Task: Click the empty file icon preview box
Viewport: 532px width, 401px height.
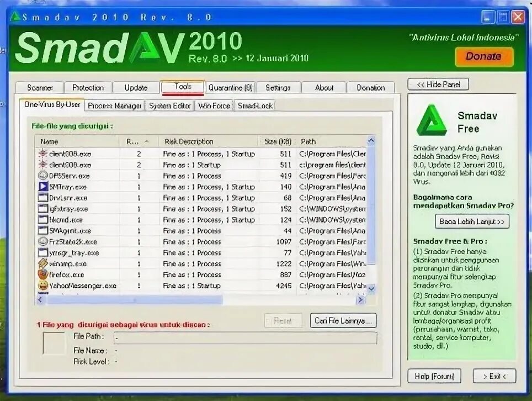Action: click(54, 343)
